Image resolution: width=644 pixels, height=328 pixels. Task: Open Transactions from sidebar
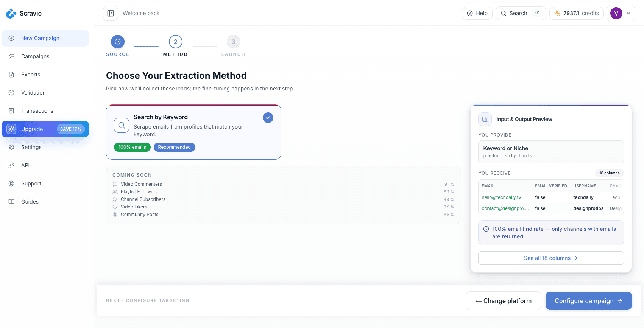tap(45, 111)
